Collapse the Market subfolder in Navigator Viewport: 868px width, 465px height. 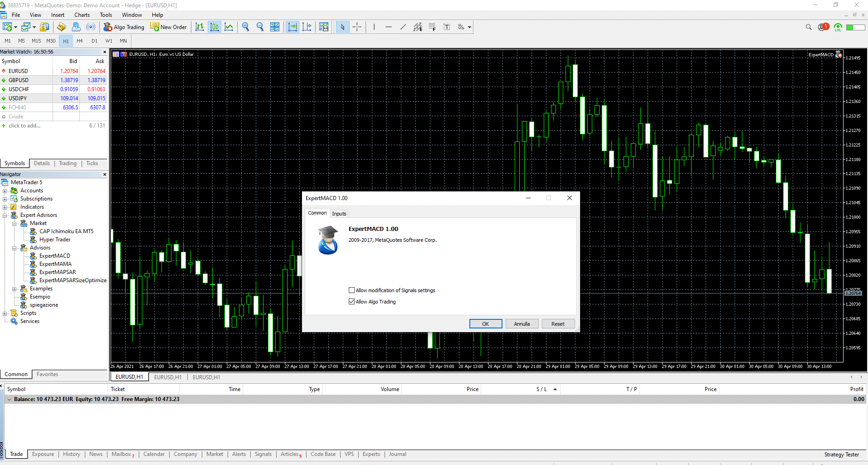pos(15,224)
